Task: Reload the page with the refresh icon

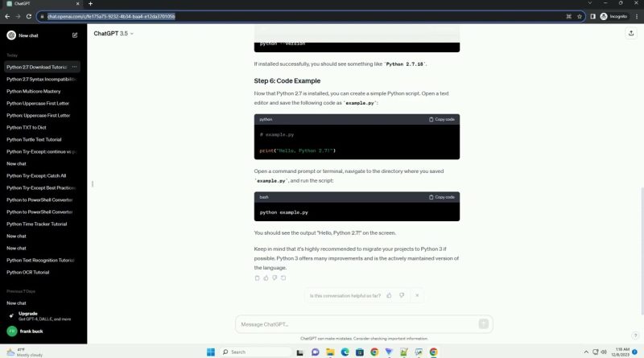Action: (x=29, y=16)
